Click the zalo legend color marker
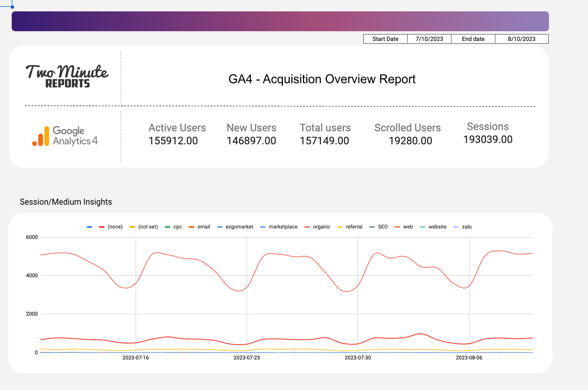Screen dimensions: 588x390 point(455,227)
